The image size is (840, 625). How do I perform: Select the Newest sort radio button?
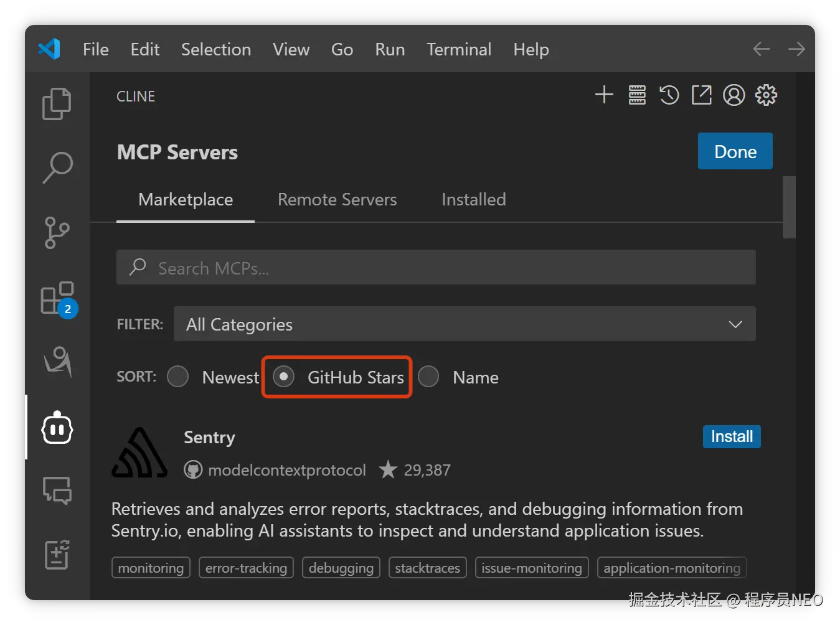point(178,377)
